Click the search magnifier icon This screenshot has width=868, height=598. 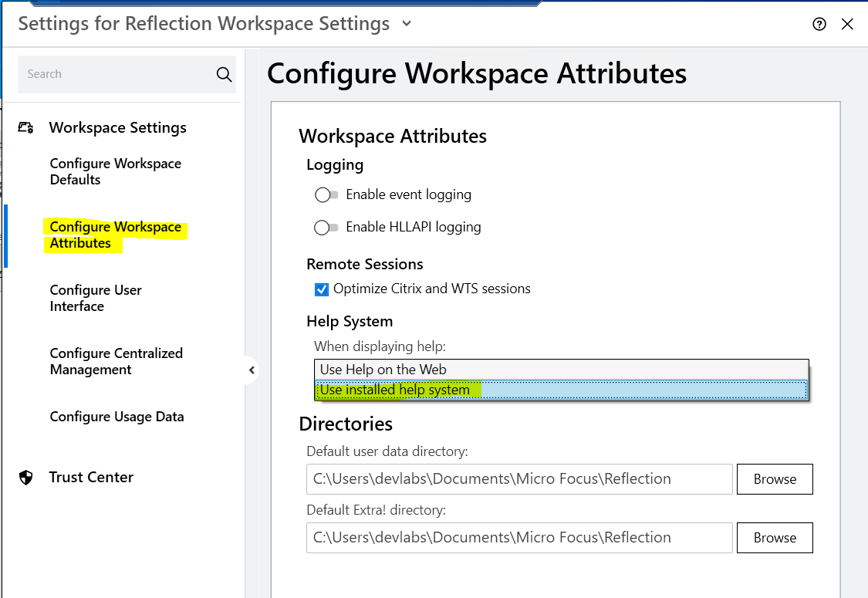(x=224, y=75)
